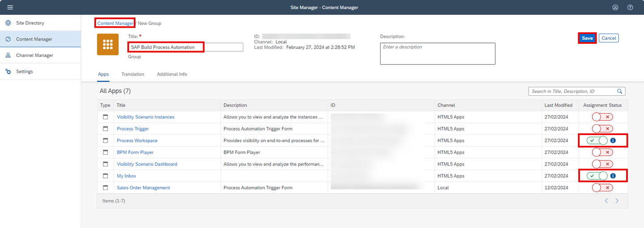Image resolution: width=644 pixels, height=228 pixels.
Task: Open Sales Order Management app link
Action: 144,188
